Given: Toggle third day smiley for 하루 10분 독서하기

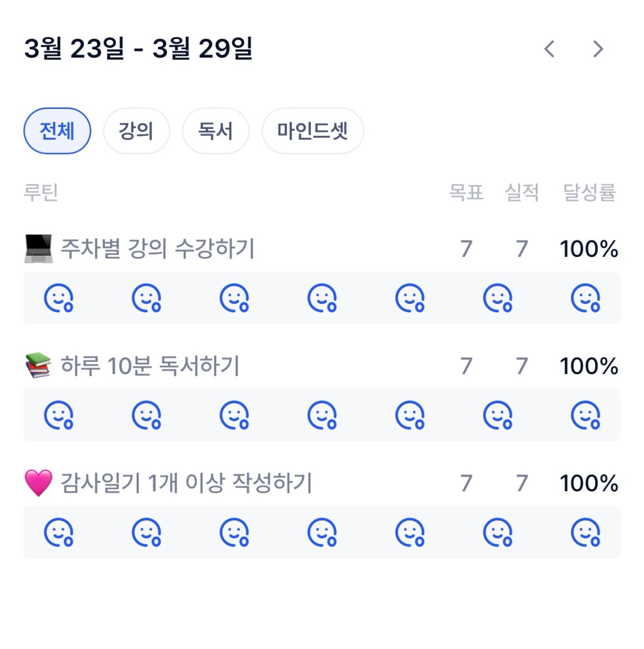Looking at the screenshot, I should point(234,415).
